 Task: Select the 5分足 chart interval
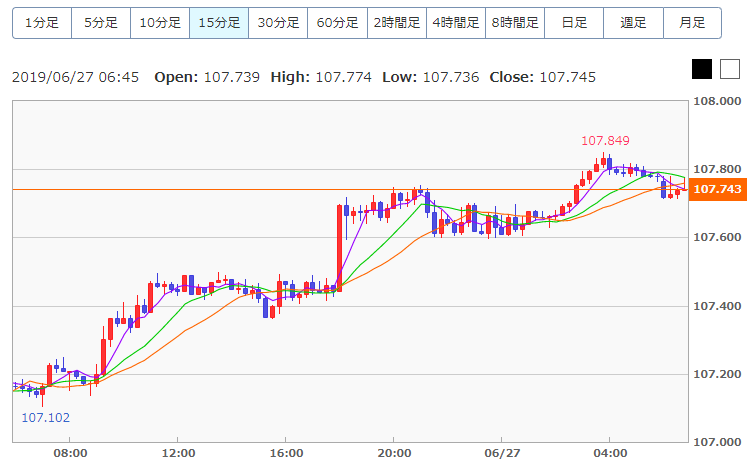click(101, 23)
